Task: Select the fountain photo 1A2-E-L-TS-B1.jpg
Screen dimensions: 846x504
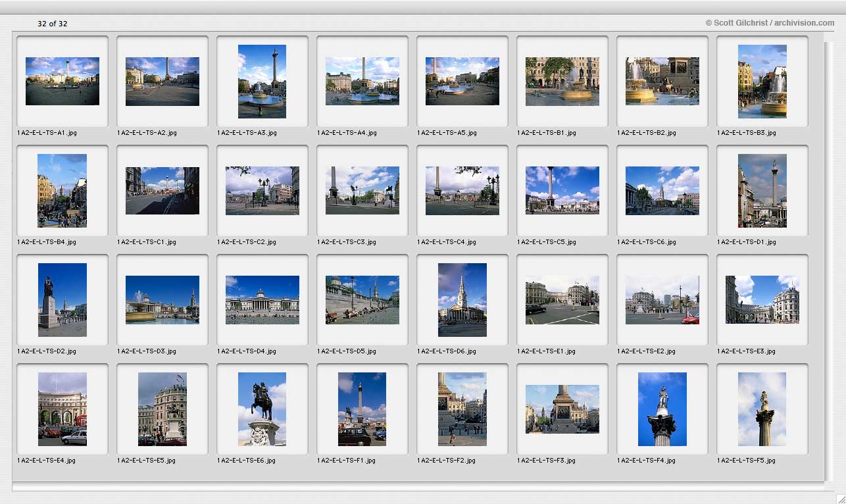Action: tap(562, 81)
